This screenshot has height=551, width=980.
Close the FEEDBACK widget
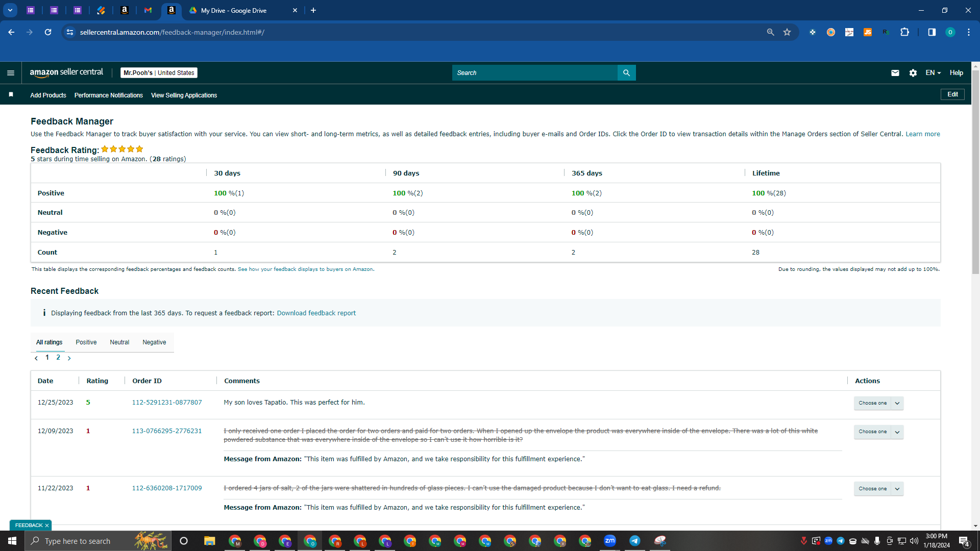[x=47, y=525]
